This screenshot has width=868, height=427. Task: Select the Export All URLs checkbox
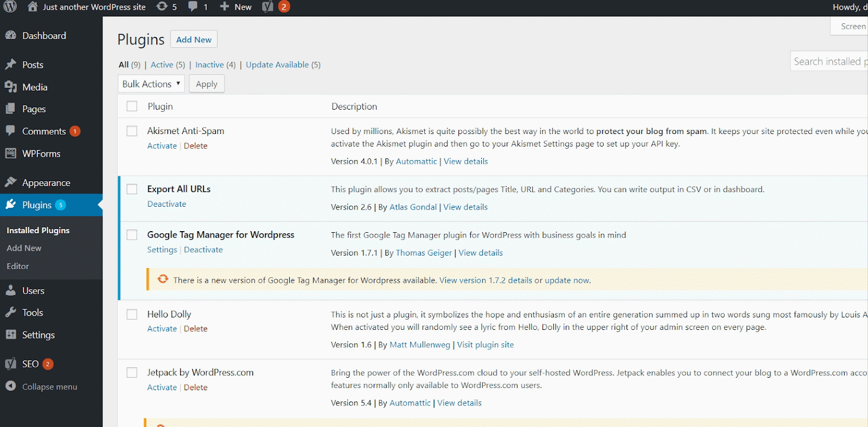[132, 189]
